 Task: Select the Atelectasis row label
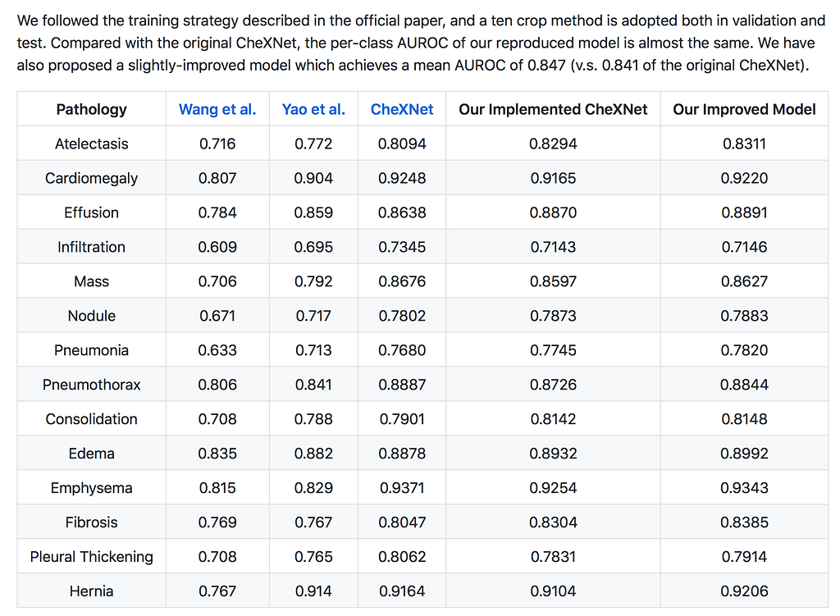pos(91,144)
